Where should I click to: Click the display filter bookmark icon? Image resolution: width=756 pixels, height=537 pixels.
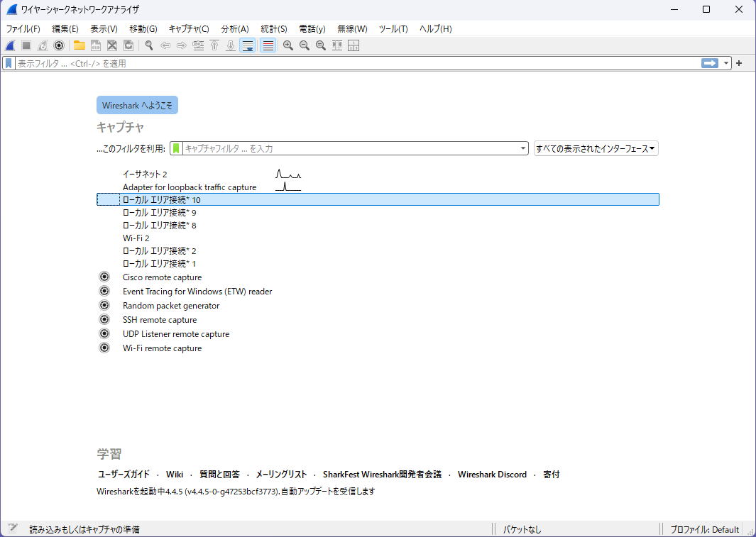9,64
